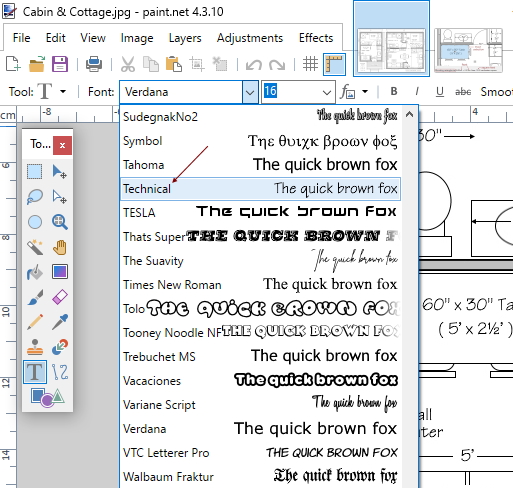513x488 pixels.
Task: Toggle Underline formatting
Action: click(x=440, y=91)
